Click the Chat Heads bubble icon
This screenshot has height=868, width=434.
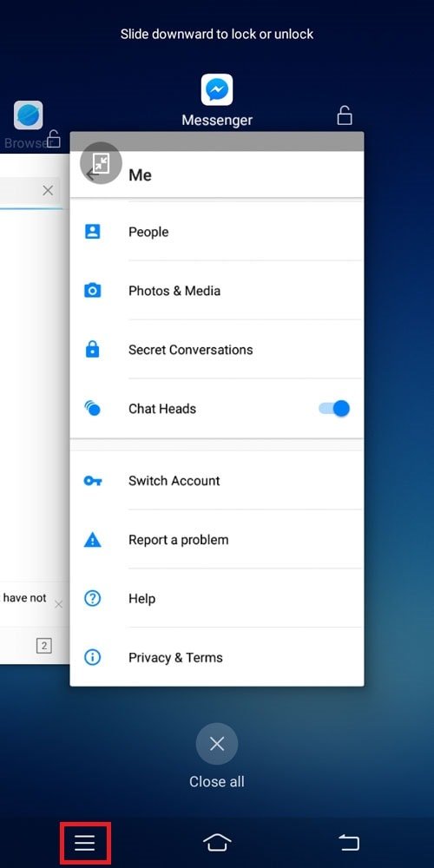[93, 409]
